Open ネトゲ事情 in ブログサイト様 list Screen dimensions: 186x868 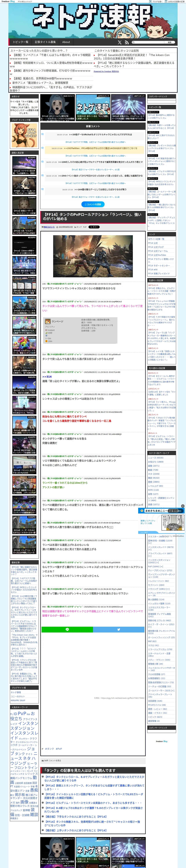click(x=16, y=692)
